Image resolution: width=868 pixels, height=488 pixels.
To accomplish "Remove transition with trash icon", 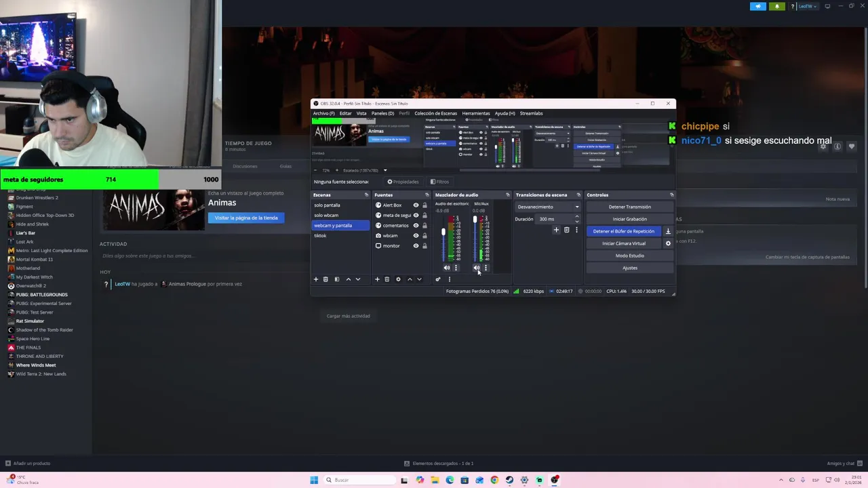I will 567,230.
